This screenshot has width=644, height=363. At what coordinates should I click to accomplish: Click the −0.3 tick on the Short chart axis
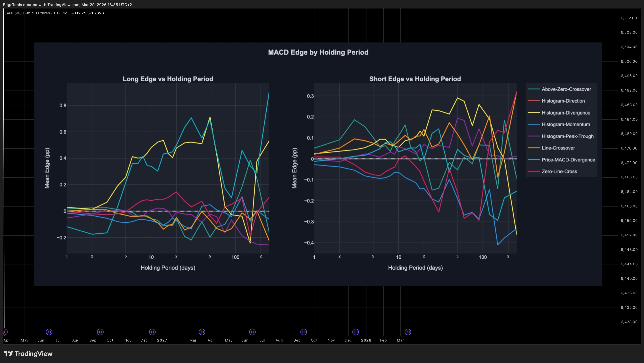click(309, 222)
